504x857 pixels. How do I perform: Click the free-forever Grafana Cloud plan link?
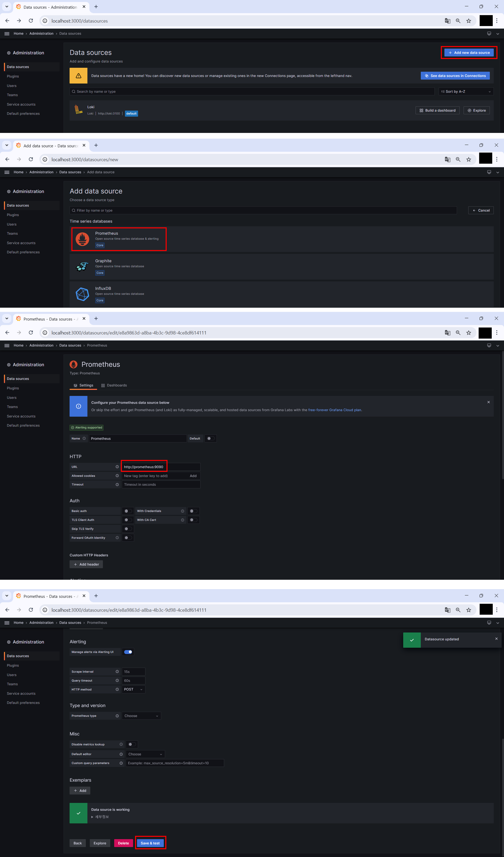coord(334,410)
